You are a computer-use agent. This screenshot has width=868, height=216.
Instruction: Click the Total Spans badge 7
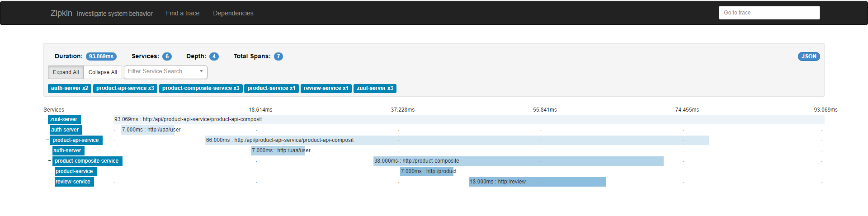(278, 56)
